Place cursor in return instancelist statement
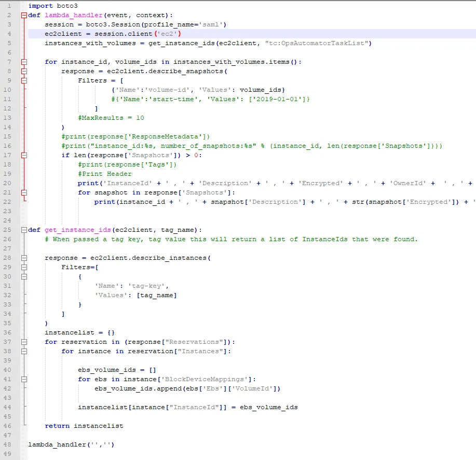Viewport: 476px width, 460px height. [x=84, y=426]
